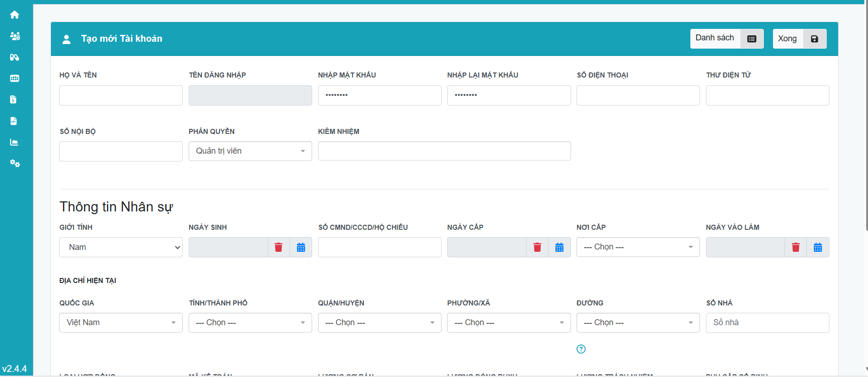This screenshot has width=868, height=377.
Task: Click the Kiêm nhiệm input box
Action: [x=444, y=151]
